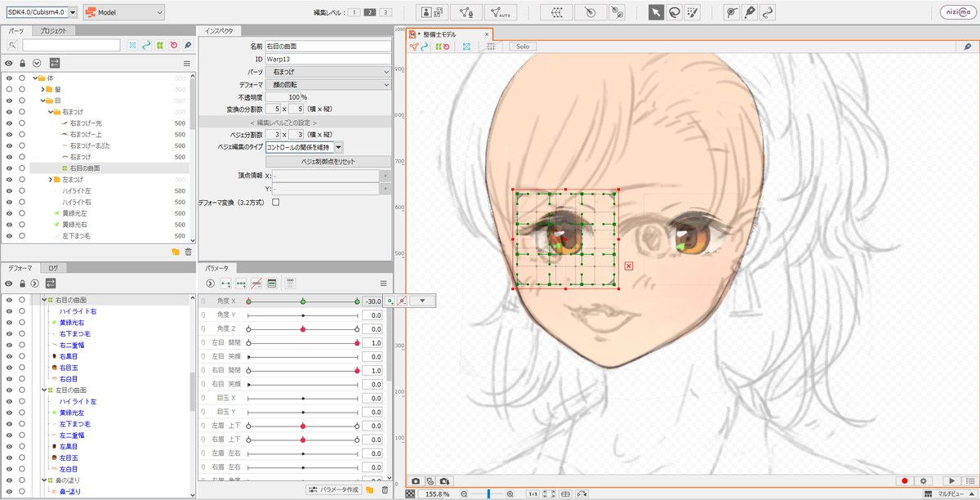Toggle grid display in canvas toolbar

tap(492, 47)
